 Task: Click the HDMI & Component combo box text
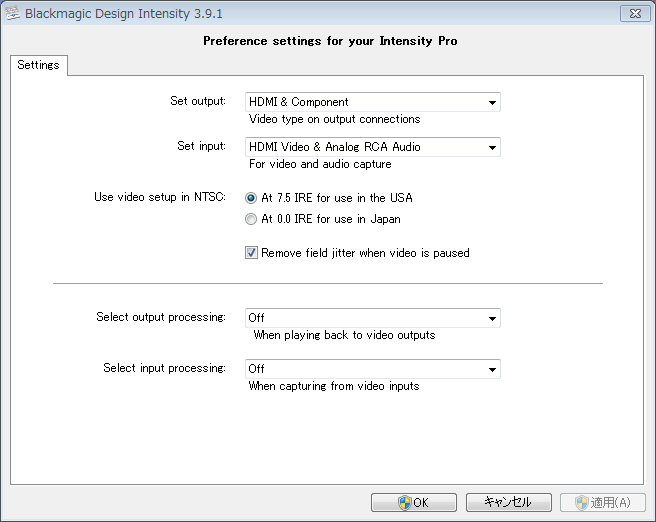(x=299, y=102)
